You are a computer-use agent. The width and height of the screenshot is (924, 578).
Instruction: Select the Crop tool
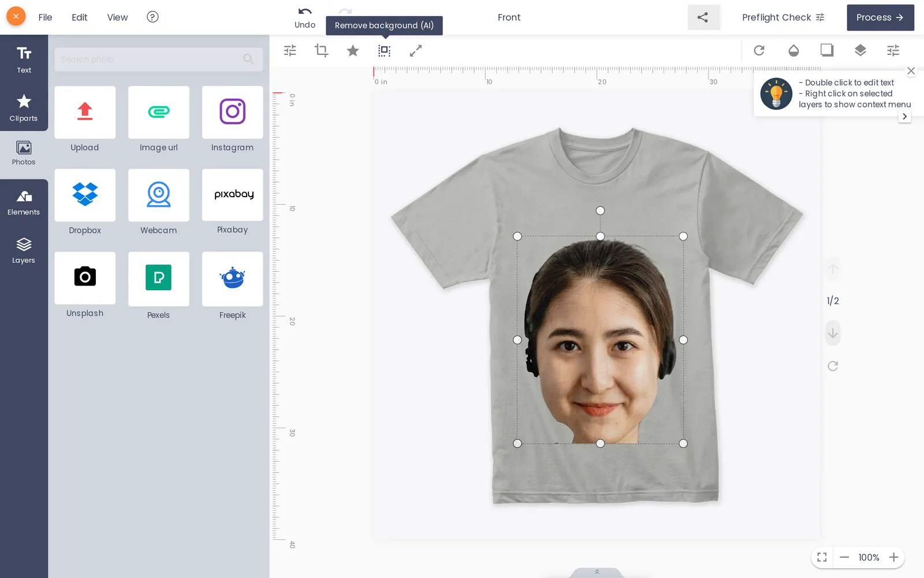pyautogui.click(x=321, y=51)
